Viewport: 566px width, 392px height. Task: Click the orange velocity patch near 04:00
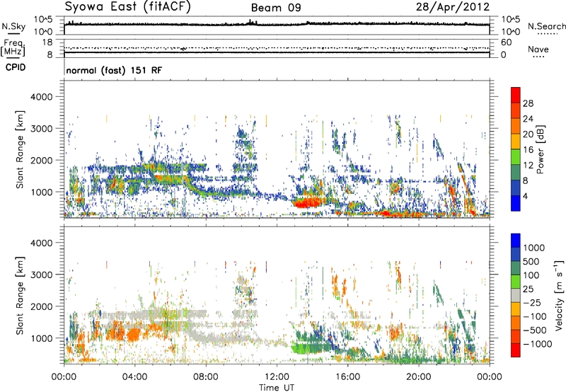pos(134,334)
